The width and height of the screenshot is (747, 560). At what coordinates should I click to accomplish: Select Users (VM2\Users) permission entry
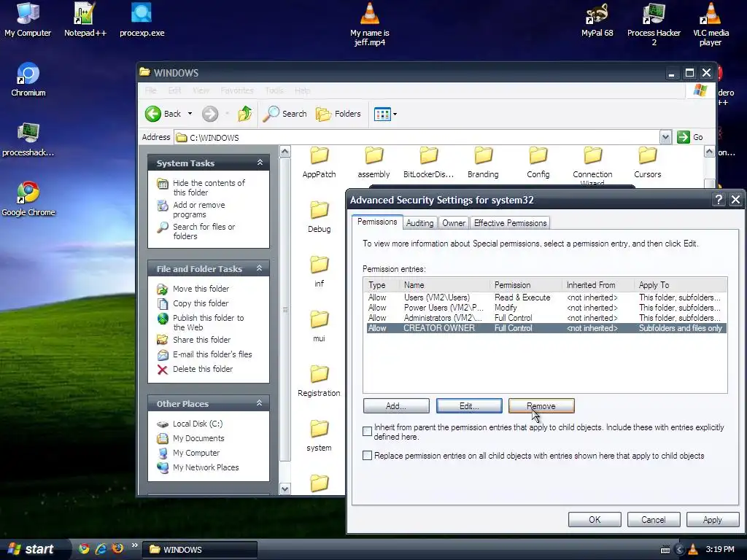546,297
